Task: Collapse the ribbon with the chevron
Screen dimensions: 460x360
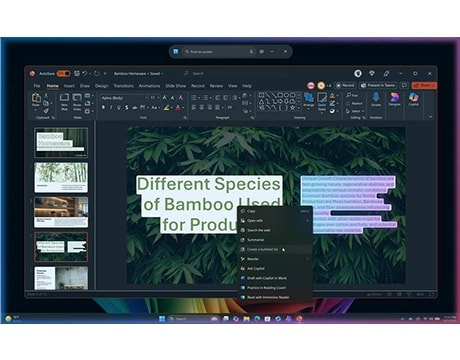Action: [430, 117]
